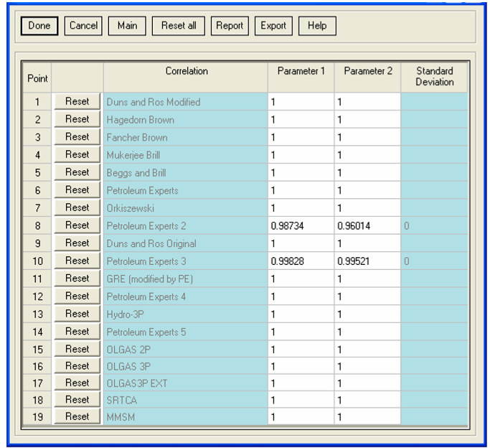Select Parameter 2 field for Orkiszewski
The height and width of the screenshot is (448, 490).
[x=367, y=208]
